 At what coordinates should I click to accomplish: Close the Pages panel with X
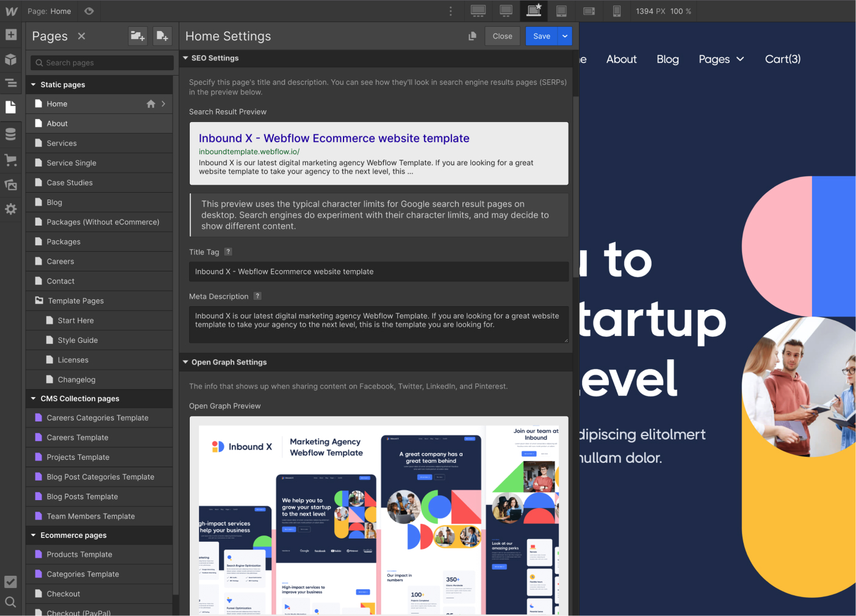click(x=81, y=36)
